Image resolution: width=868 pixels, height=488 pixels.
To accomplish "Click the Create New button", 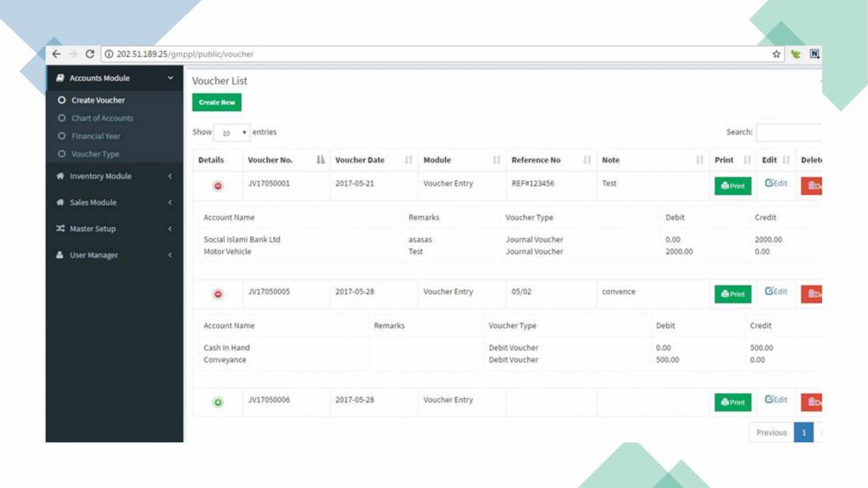I will 216,103.
